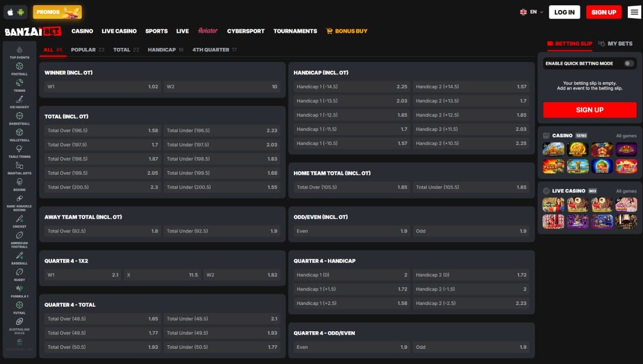Open Casino in the top navigation
Viewport: 643px width, 364px height.
coord(82,31)
